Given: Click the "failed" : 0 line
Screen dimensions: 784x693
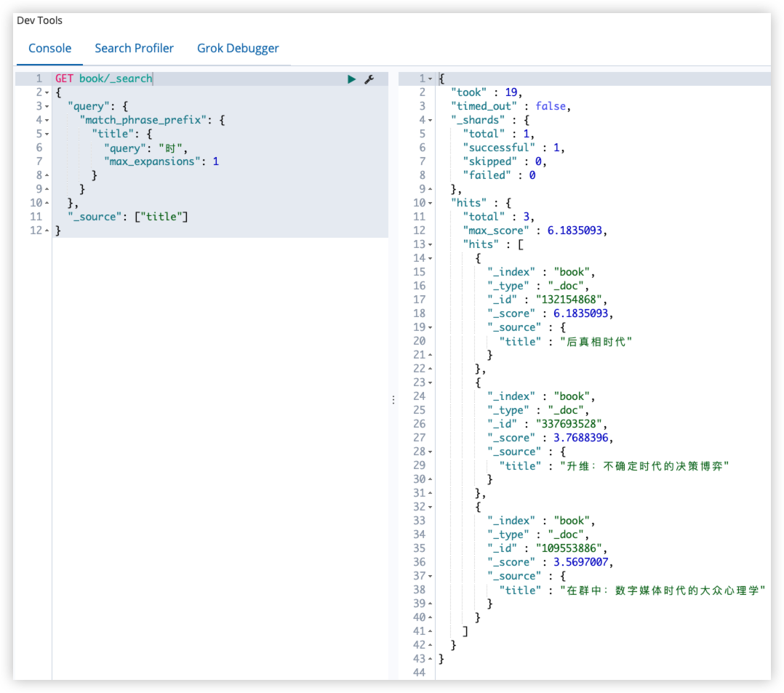Looking at the screenshot, I should 499,175.
